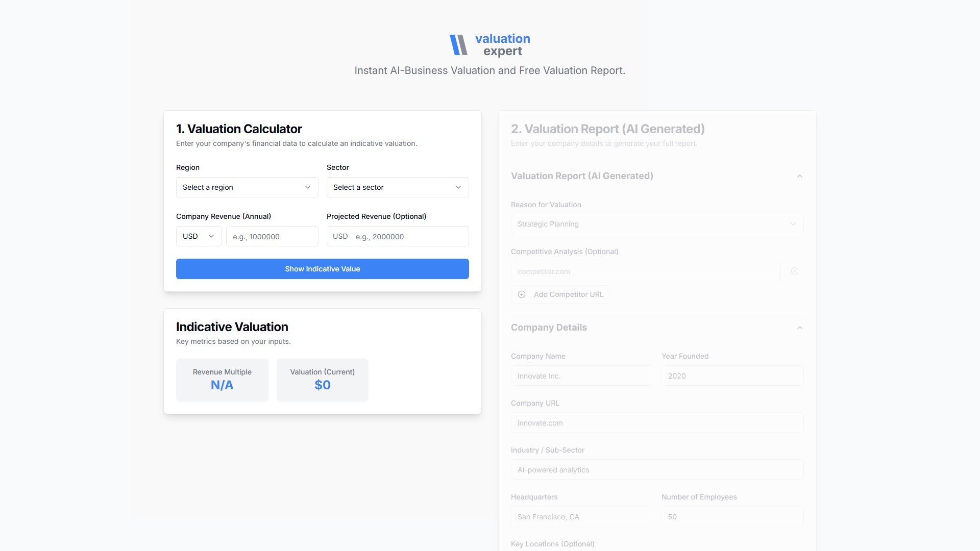Click the remove competitor URL icon
Image resolution: width=980 pixels, height=551 pixels.
click(795, 271)
